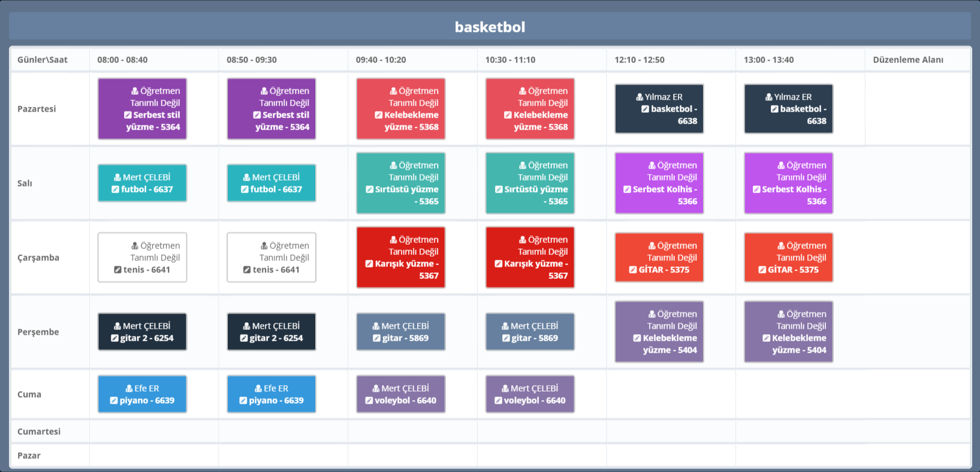Click edit icon on Tuesday 08:50 futbol card
980x472 pixels.
click(245, 190)
